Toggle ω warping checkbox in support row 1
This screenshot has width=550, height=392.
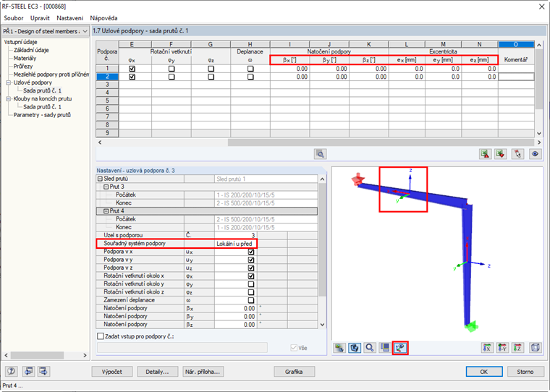250,69
